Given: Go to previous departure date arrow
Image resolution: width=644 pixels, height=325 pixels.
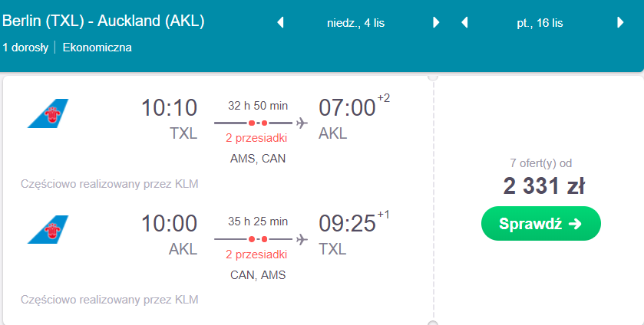Looking at the screenshot, I should click(280, 22).
